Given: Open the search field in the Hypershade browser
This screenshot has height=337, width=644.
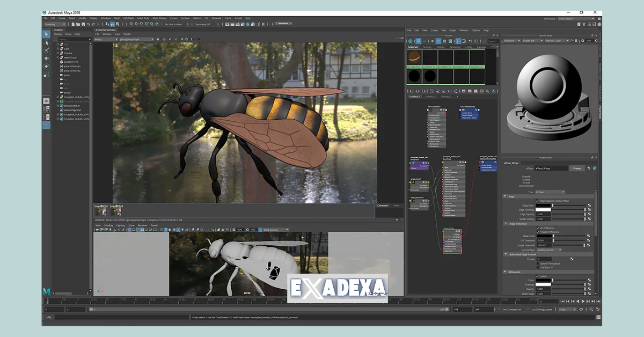Looking at the screenshot, I should [493, 41].
